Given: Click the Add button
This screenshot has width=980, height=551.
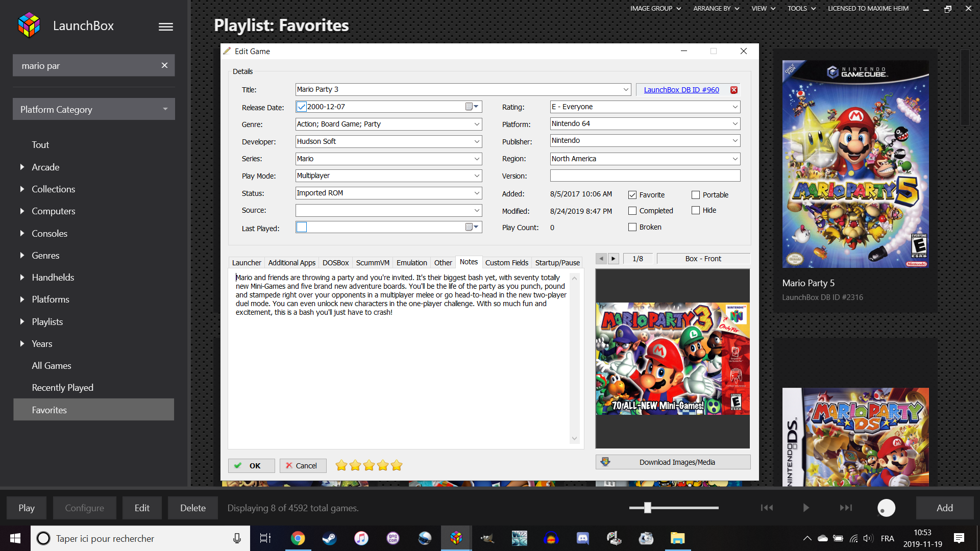Looking at the screenshot, I should pos(944,508).
